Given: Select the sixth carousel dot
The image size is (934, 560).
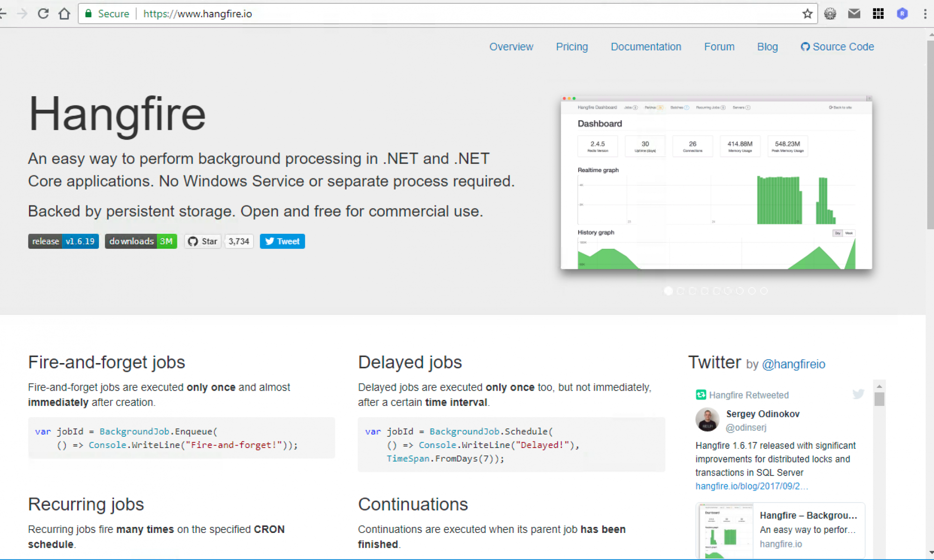Looking at the screenshot, I should pyautogui.click(x=728, y=291).
